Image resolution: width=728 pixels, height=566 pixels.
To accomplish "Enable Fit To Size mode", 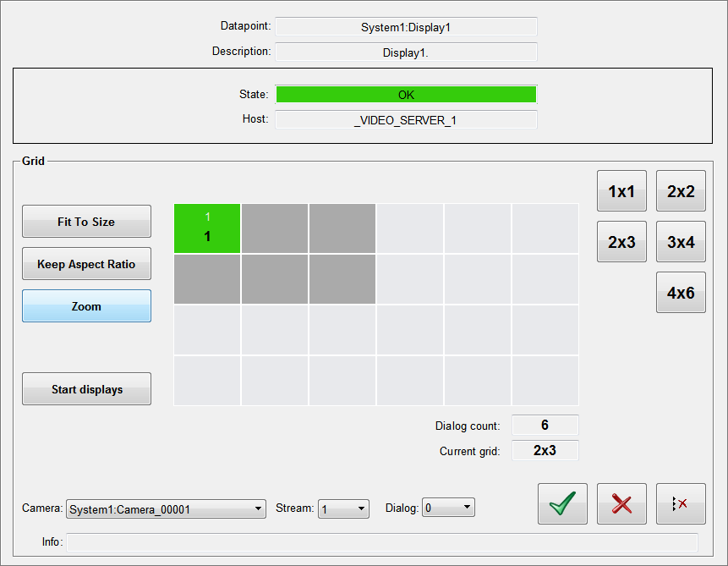I will [86, 222].
